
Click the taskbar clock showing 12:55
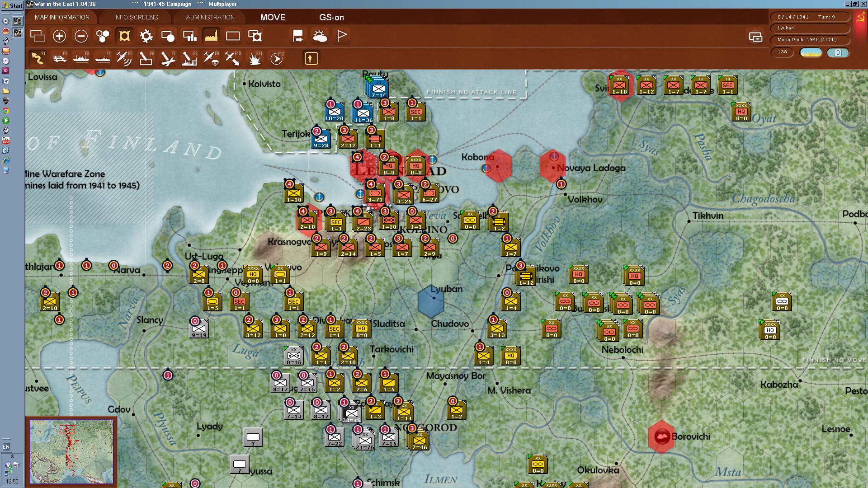click(12, 482)
